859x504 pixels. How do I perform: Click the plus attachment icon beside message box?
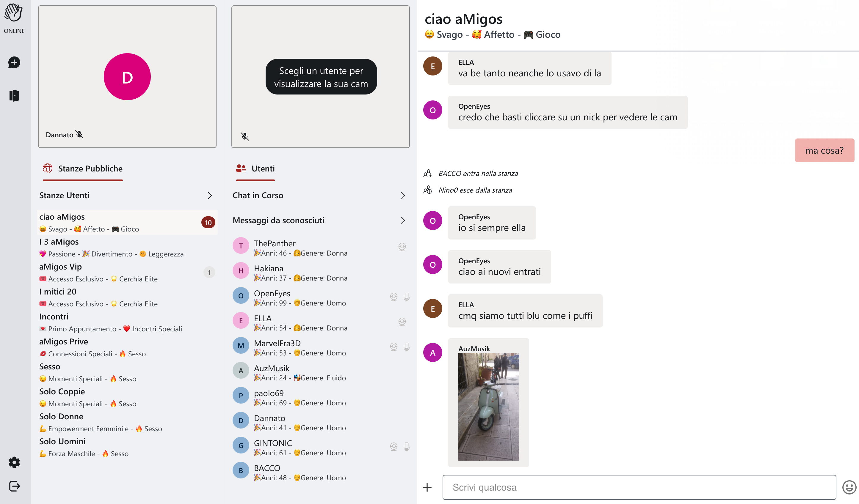pos(427,487)
